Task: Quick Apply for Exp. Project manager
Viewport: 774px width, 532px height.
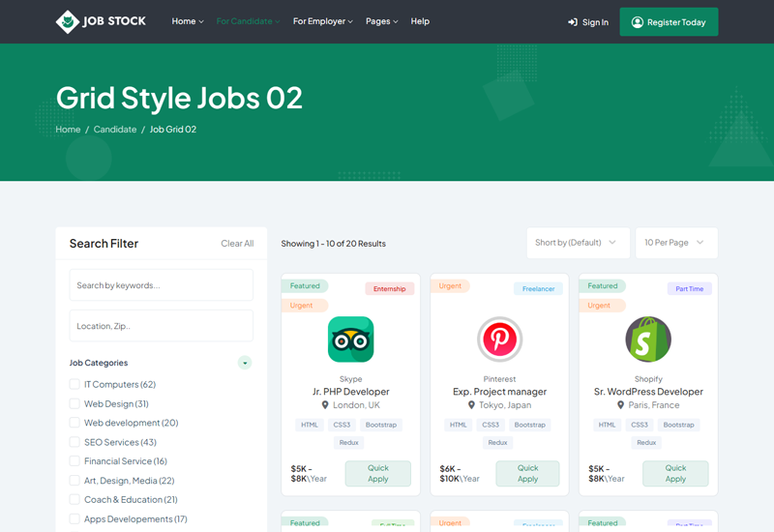Action: (x=527, y=473)
